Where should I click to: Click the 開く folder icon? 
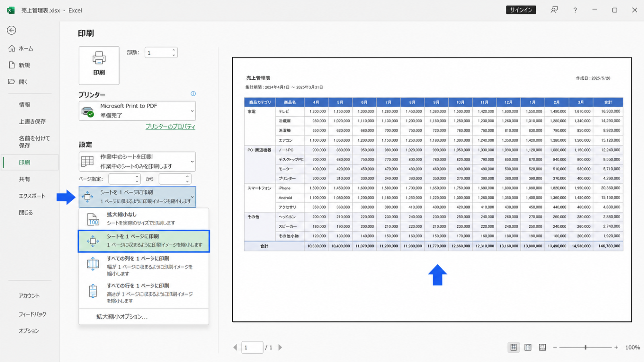(12, 81)
